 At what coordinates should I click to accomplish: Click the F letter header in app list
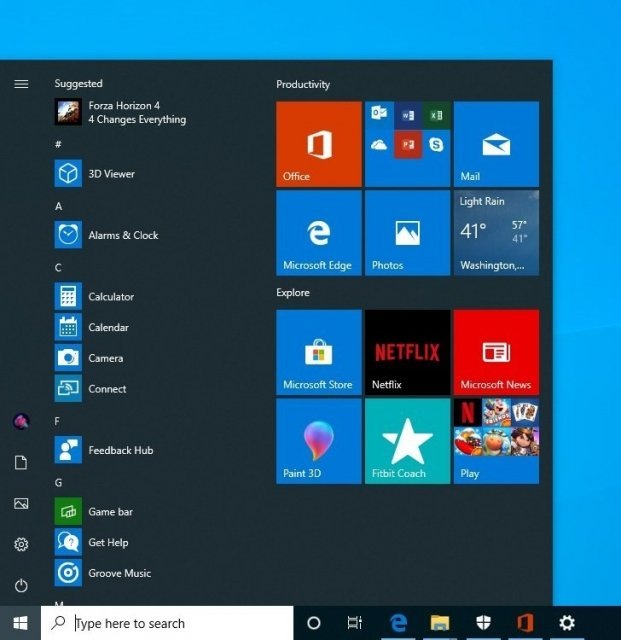pyautogui.click(x=57, y=421)
